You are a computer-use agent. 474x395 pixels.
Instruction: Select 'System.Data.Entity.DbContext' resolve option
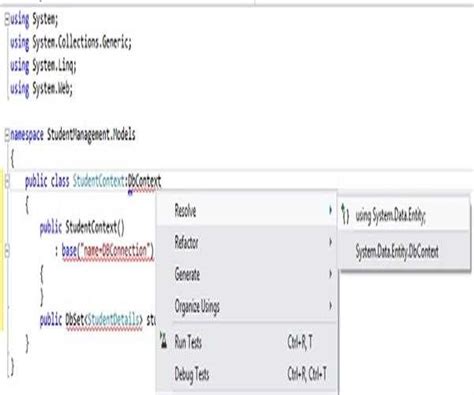click(x=404, y=251)
